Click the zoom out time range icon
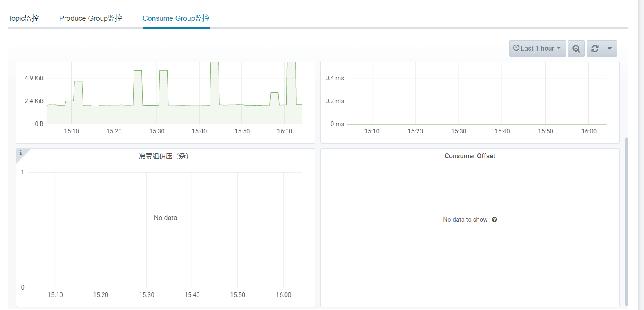Image resolution: width=644 pixels, height=310 pixels. pyautogui.click(x=576, y=49)
